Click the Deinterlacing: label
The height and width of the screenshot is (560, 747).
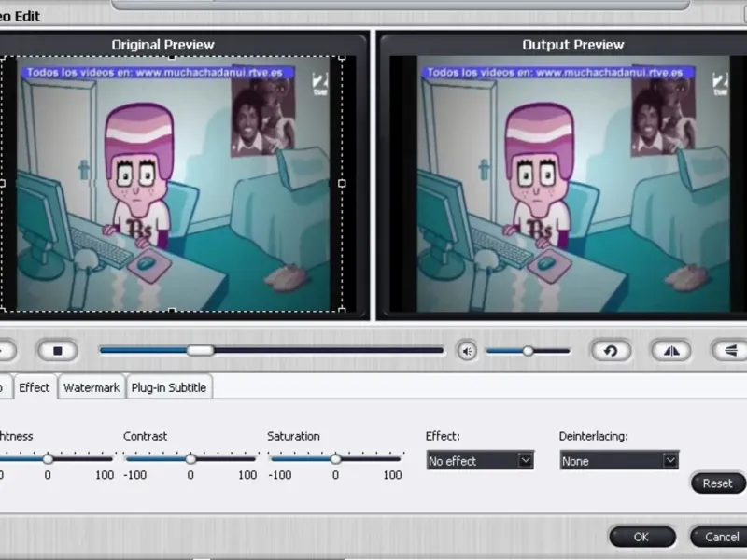(x=594, y=436)
